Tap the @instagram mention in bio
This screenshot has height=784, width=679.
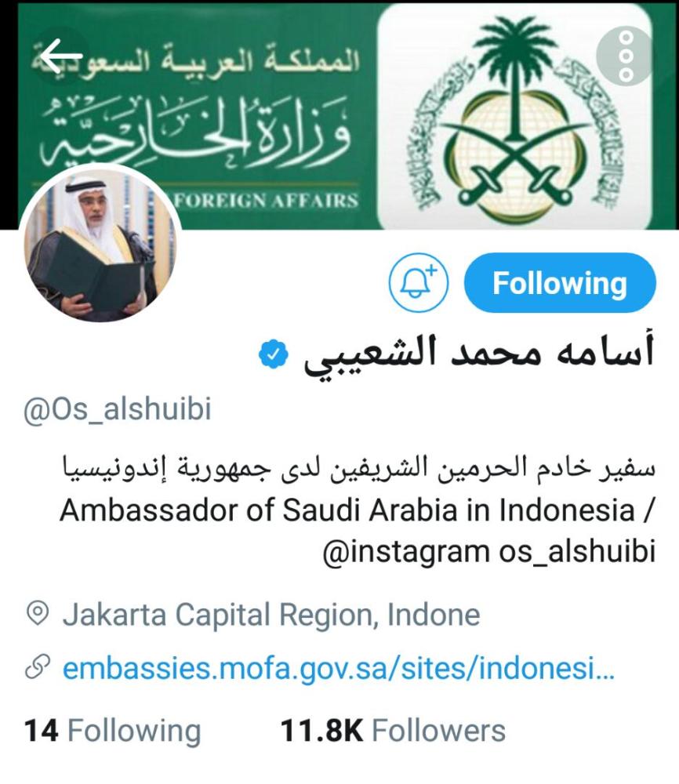pos(406,552)
